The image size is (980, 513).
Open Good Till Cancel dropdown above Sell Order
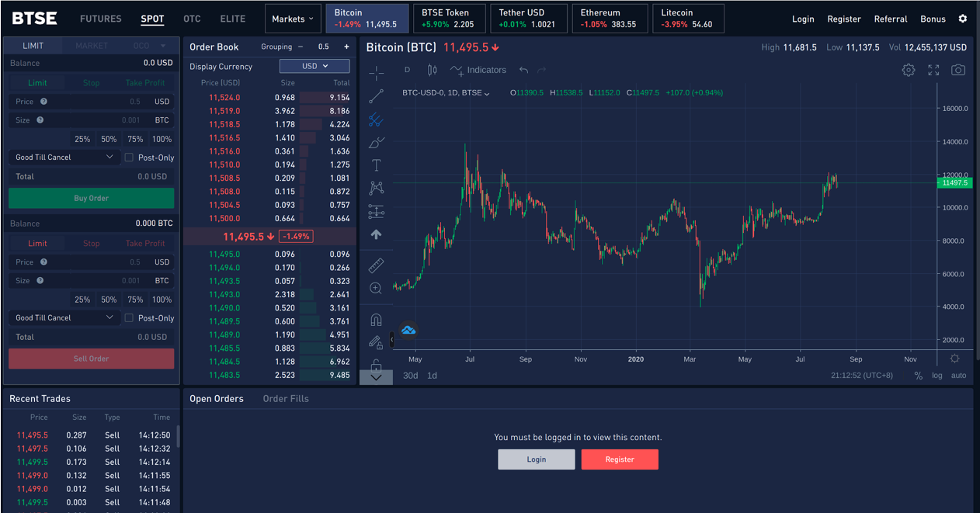coord(64,318)
